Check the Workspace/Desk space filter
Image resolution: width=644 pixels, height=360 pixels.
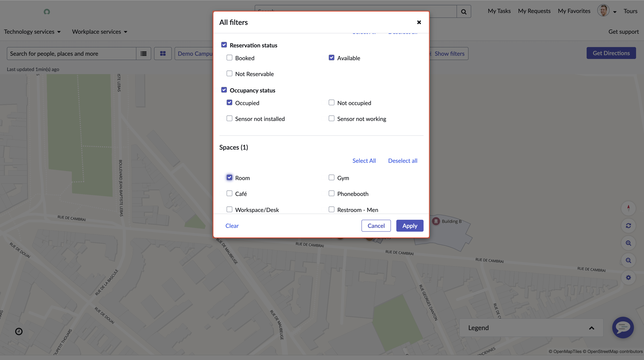[x=229, y=209]
